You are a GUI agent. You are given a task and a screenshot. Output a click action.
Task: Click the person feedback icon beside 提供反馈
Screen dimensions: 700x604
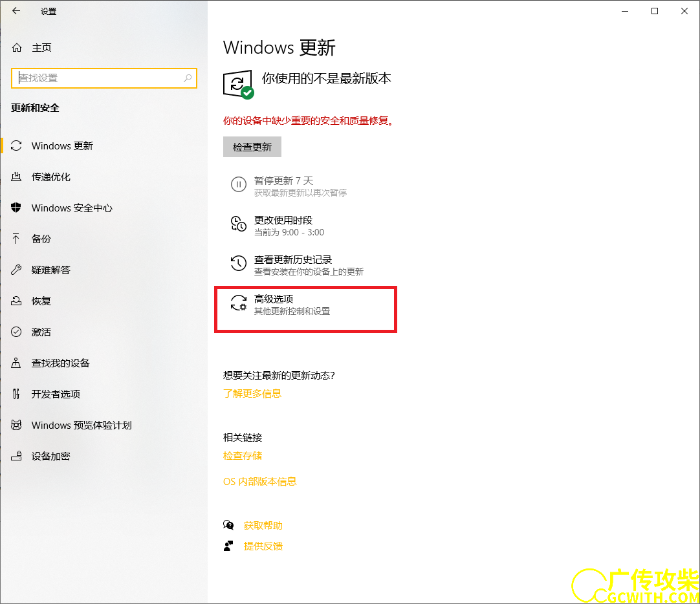pos(228,546)
